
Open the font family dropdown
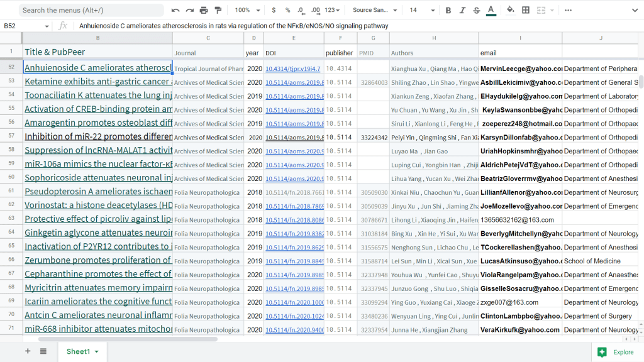[x=375, y=10]
